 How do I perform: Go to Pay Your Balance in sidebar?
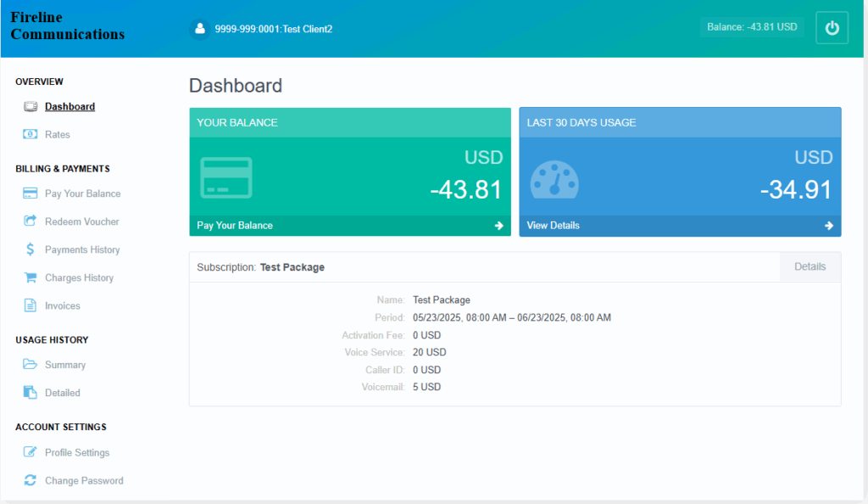pyautogui.click(x=82, y=193)
